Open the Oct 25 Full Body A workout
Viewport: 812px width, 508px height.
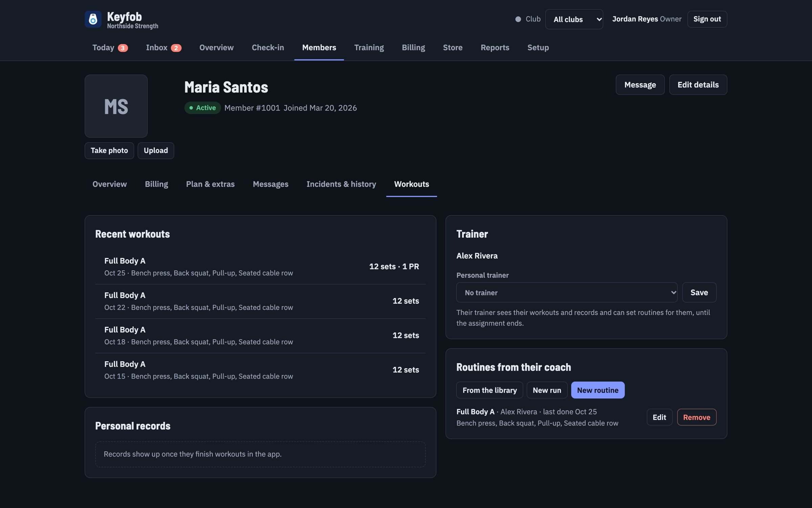coord(260,267)
